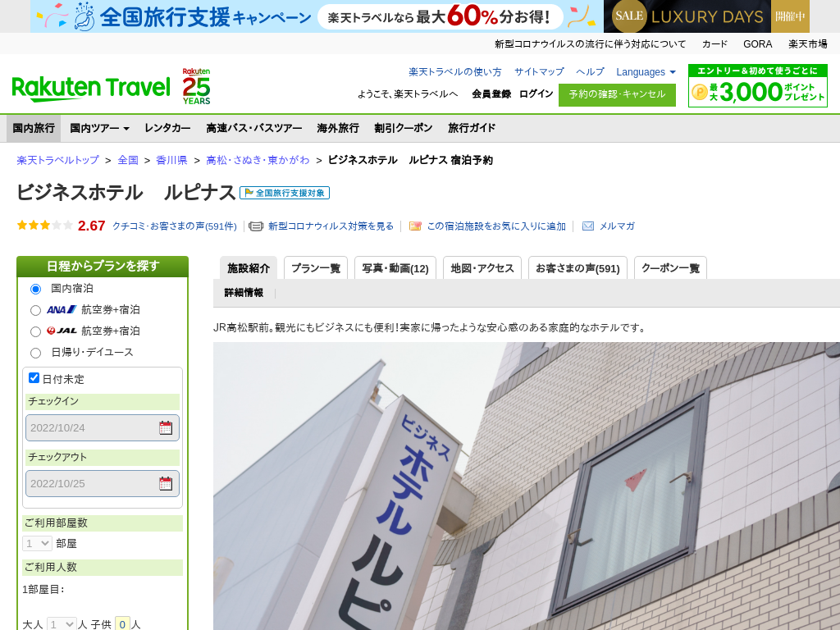Image resolution: width=840 pixels, height=630 pixels.
Task: Open the 新型コロナウイルスの流行に伴う対応について link
Action: [590, 44]
